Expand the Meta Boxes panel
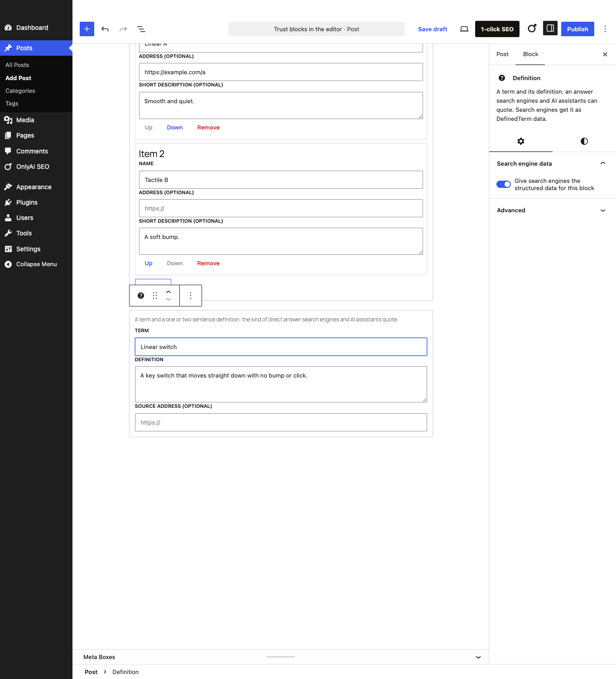Viewport: 616px width, 679px height. pos(281,657)
